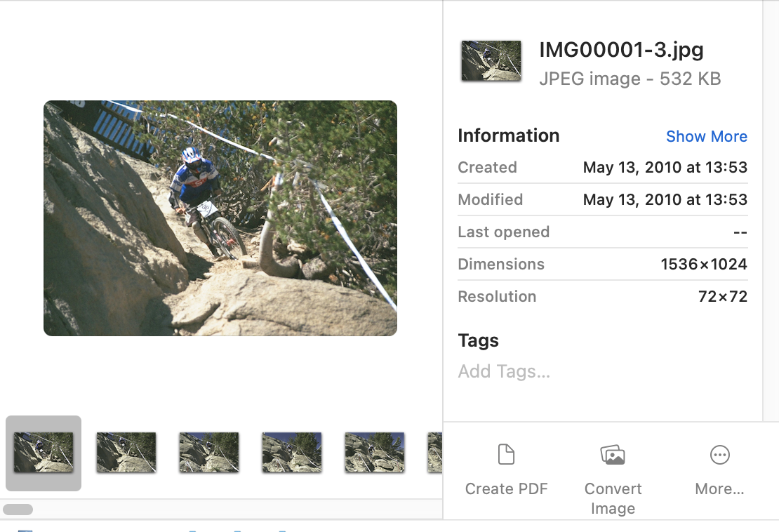This screenshot has height=532, width=779.
Task: Select the fifth thumbnail in the filmstrip
Action: pos(375,452)
